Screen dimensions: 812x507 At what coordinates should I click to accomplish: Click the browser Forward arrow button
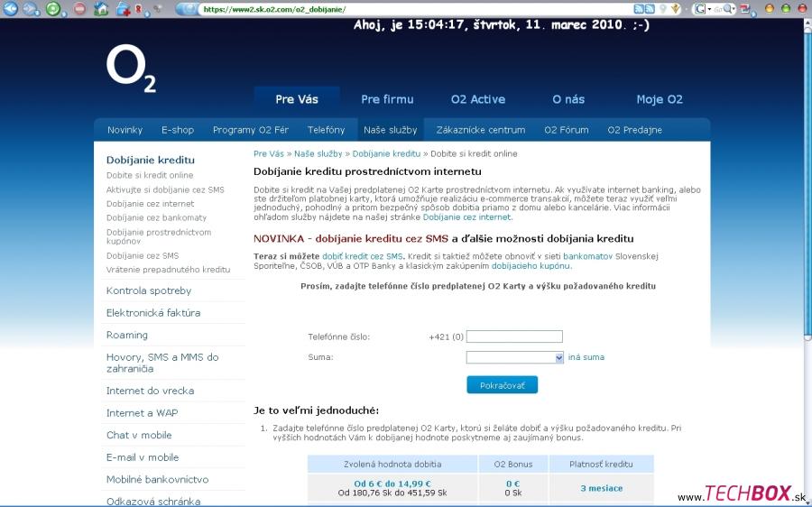click(30, 8)
